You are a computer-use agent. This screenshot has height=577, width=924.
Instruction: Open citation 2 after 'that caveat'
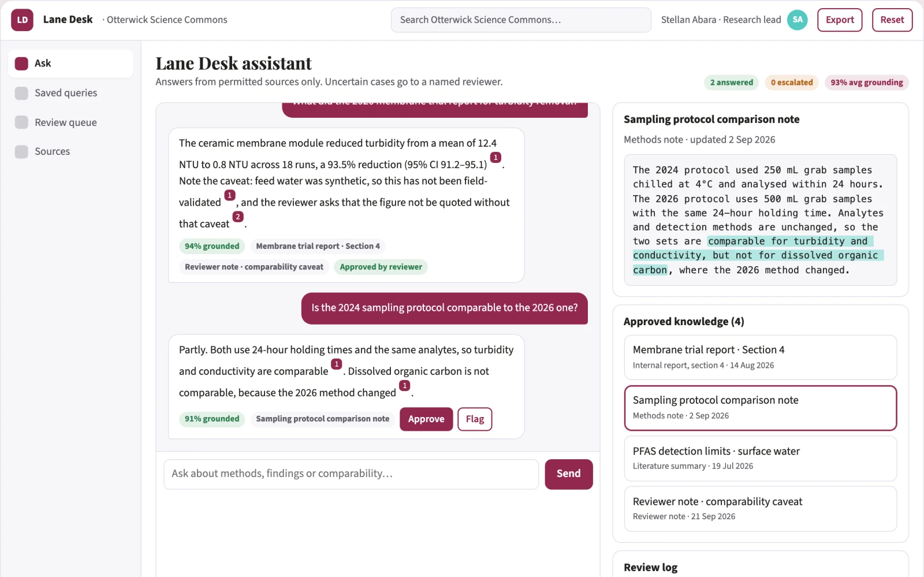coord(238,217)
